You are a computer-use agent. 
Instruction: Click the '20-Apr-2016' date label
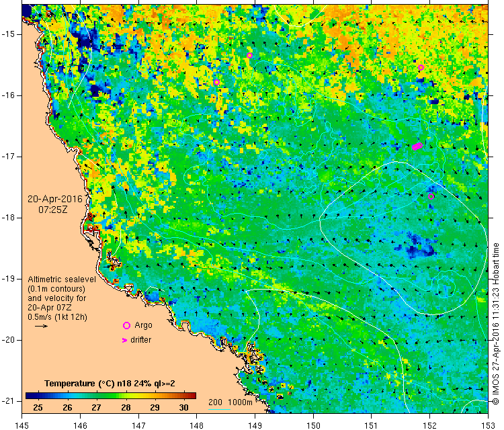[x=55, y=199]
